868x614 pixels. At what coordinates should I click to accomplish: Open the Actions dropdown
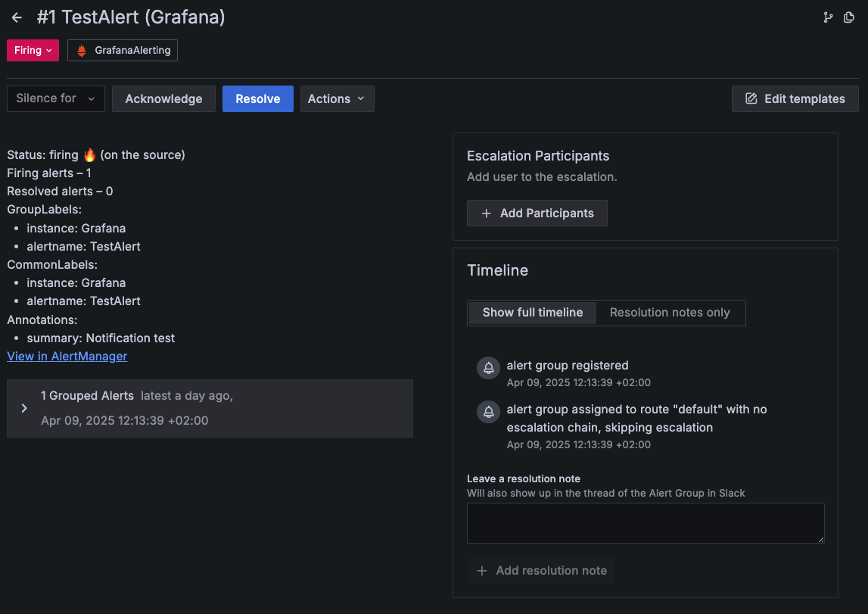[x=338, y=98]
